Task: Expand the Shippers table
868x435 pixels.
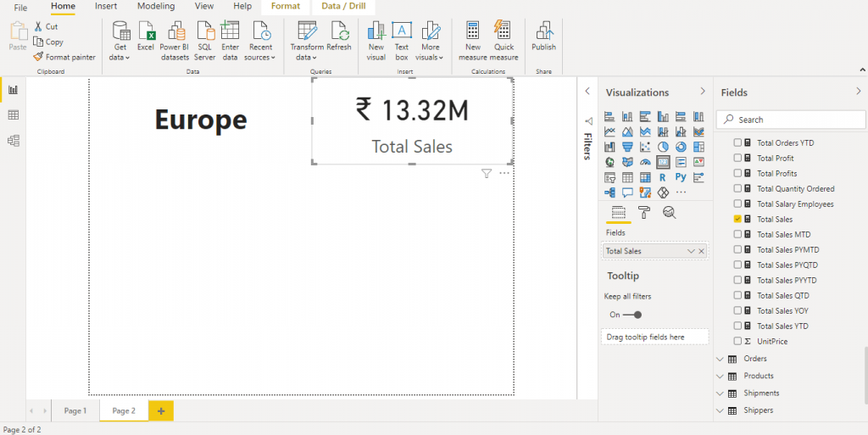Action: coord(720,410)
